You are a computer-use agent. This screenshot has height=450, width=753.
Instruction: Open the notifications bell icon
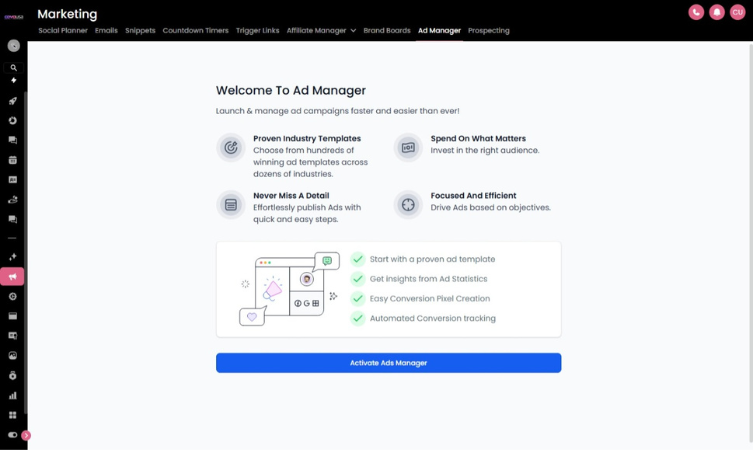pyautogui.click(x=716, y=12)
